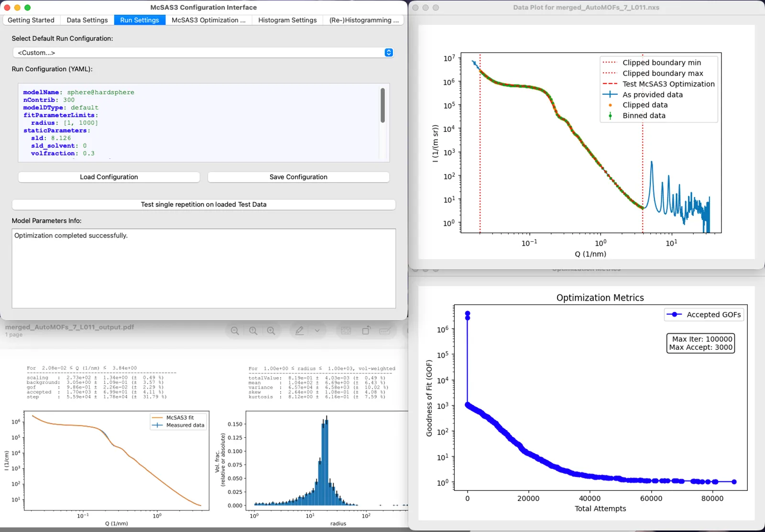Click the actual size zoom icon
The width and height of the screenshot is (765, 532).
[253, 331]
